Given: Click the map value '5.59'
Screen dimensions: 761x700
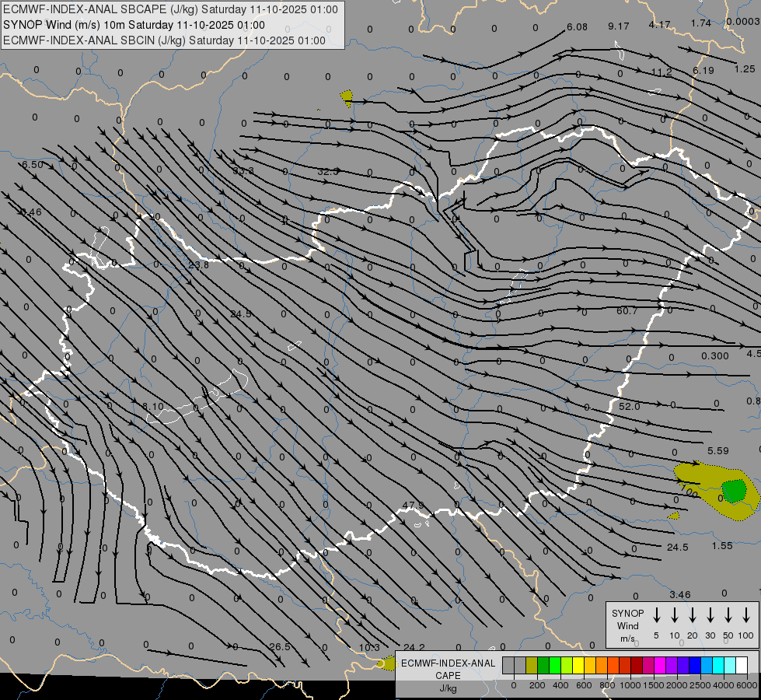Looking at the screenshot, I should (x=718, y=451).
